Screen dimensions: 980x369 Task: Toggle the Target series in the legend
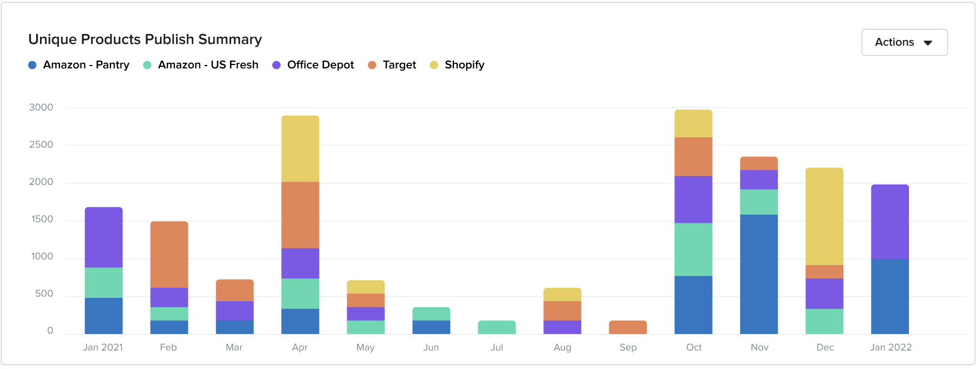click(x=399, y=65)
